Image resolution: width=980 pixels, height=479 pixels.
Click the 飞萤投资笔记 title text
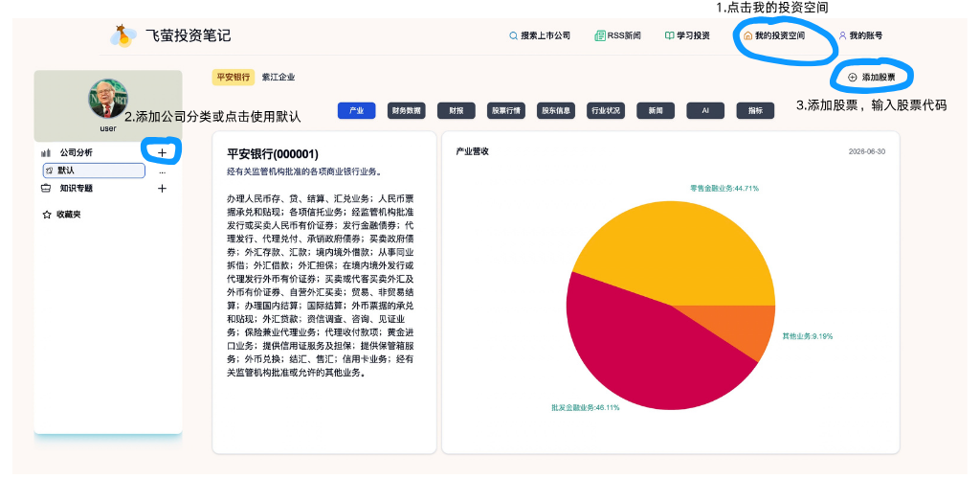(189, 35)
